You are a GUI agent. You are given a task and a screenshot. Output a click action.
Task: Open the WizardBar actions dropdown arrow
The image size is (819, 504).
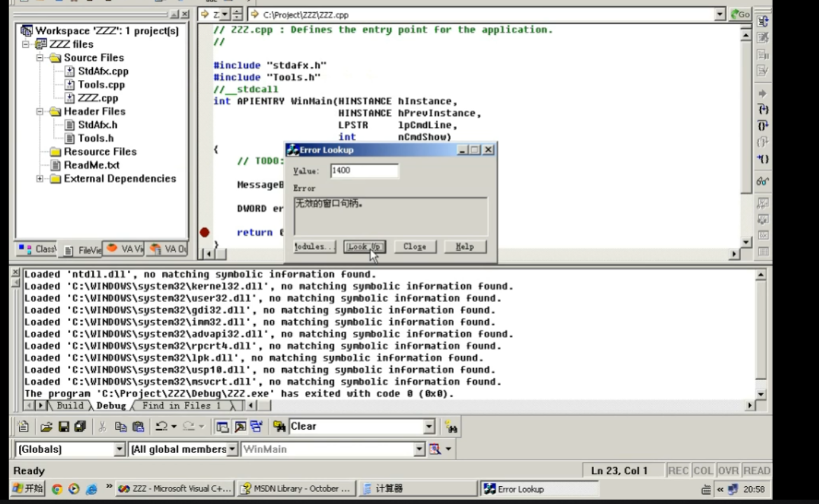click(448, 449)
